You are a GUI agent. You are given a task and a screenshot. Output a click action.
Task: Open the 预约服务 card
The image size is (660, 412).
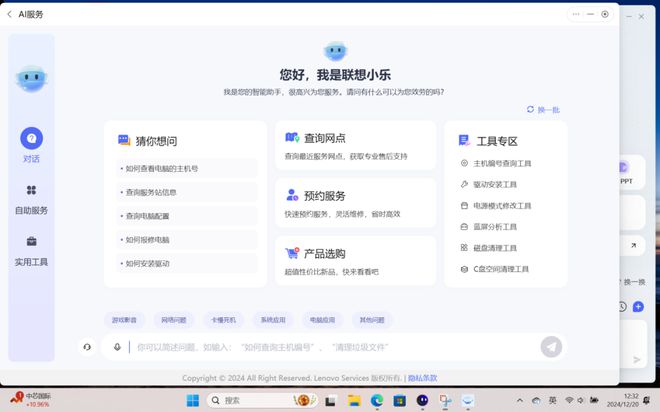point(356,203)
